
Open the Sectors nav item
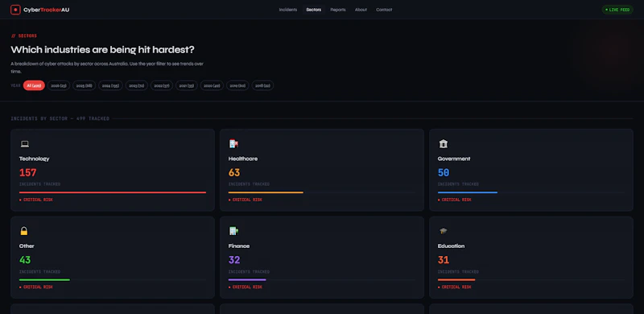coord(314,10)
